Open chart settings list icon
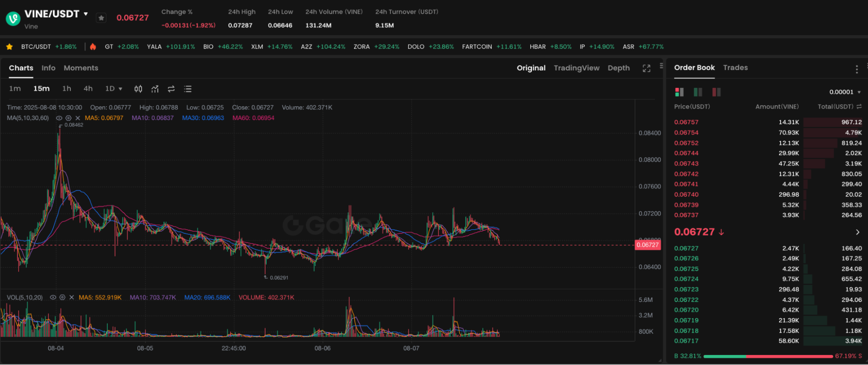Screen dimensions: 868x365 tap(188, 89)
